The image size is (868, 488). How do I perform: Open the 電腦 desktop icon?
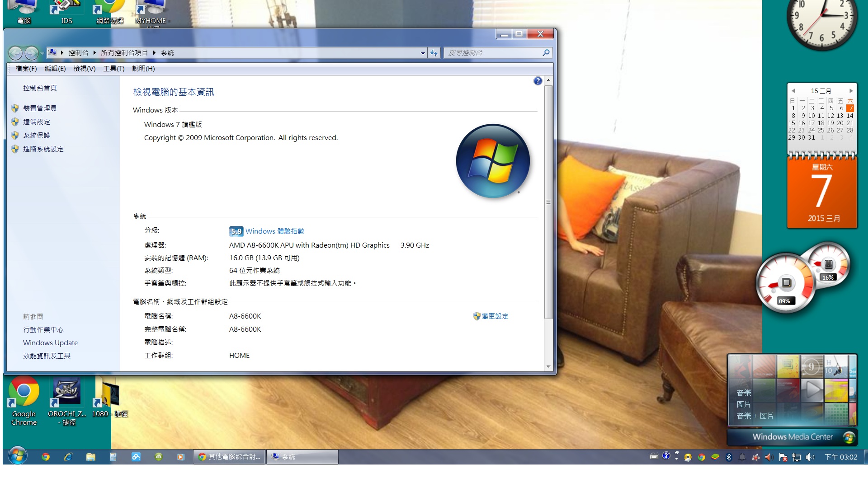point(24,12)
